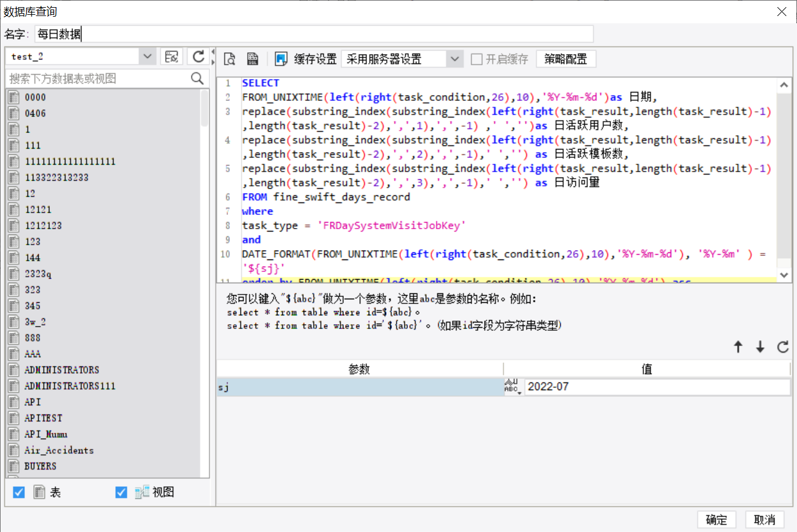Click the sj value field 2022-07

(x=657, y=387)
